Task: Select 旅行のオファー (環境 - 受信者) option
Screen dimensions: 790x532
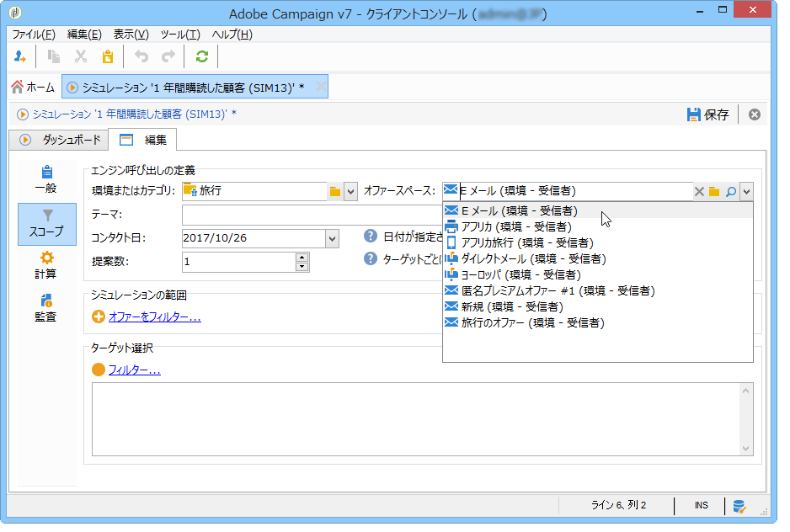Action: (x=597, y=323)
